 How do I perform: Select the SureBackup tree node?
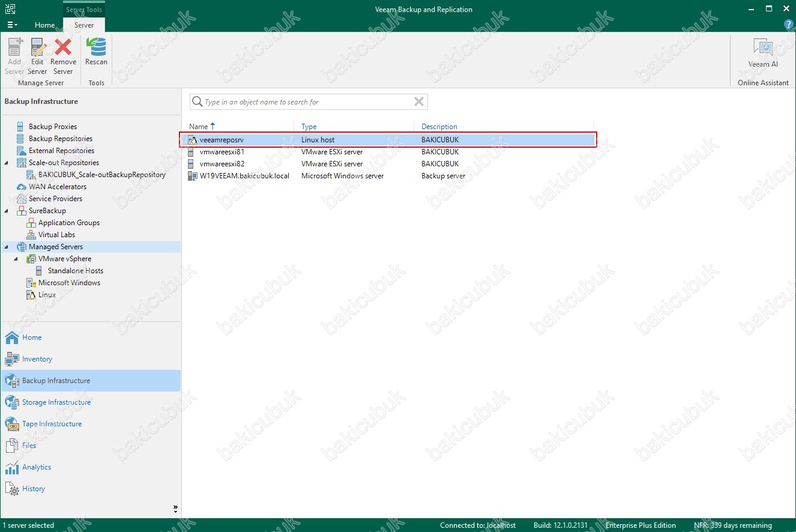point(47,211)
